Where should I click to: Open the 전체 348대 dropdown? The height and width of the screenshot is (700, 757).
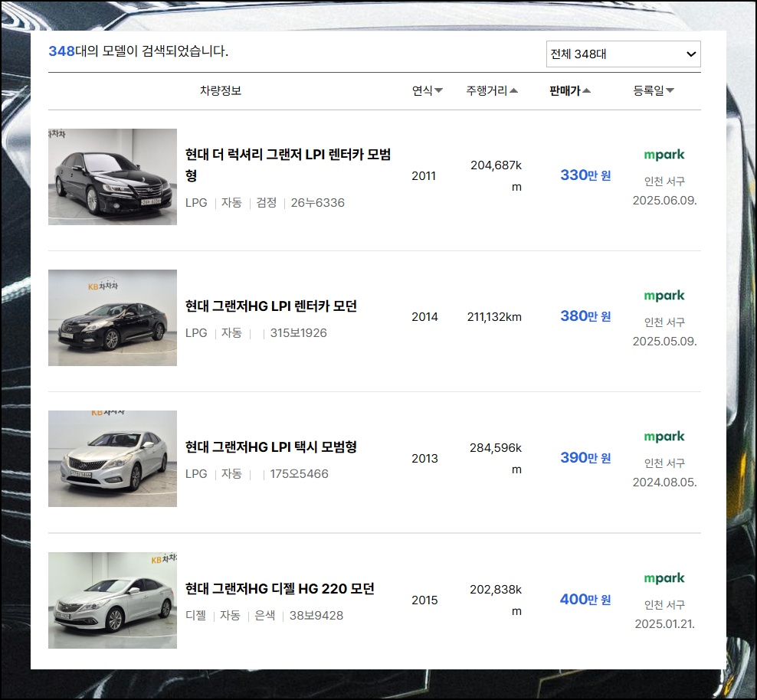tap(623, 54)
